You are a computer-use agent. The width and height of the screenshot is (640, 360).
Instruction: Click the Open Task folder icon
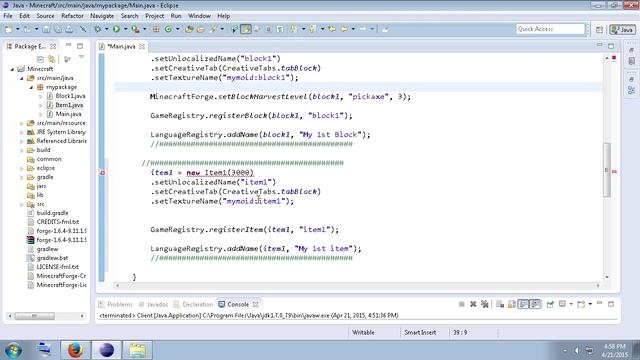[200, 29]
